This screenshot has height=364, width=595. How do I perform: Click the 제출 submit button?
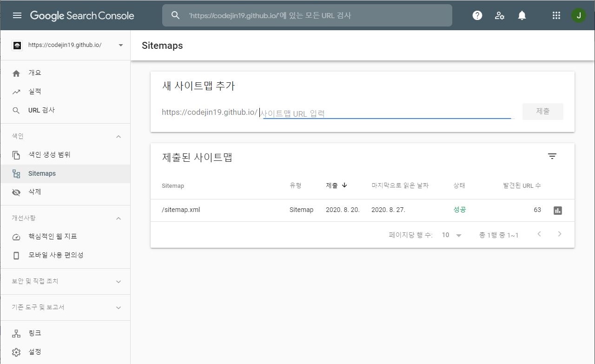[x=543, y=112]
